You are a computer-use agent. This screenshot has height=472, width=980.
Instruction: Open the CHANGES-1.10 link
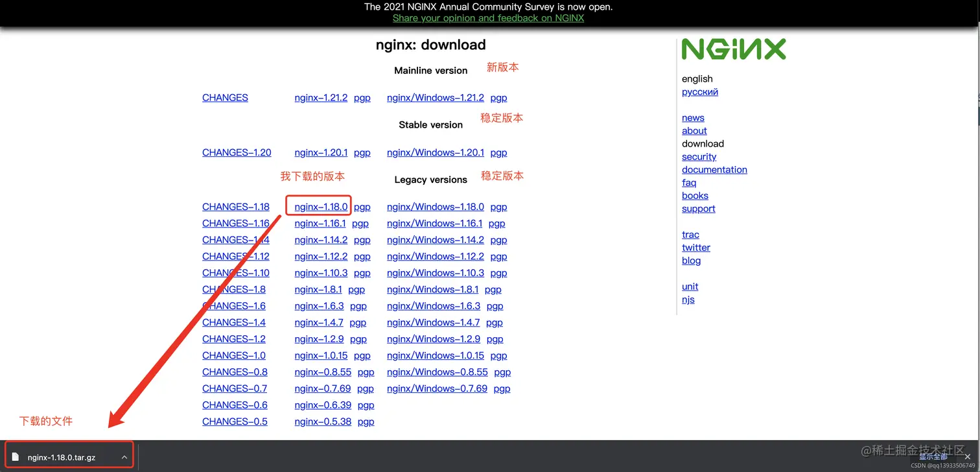click(x=236, y=274)
